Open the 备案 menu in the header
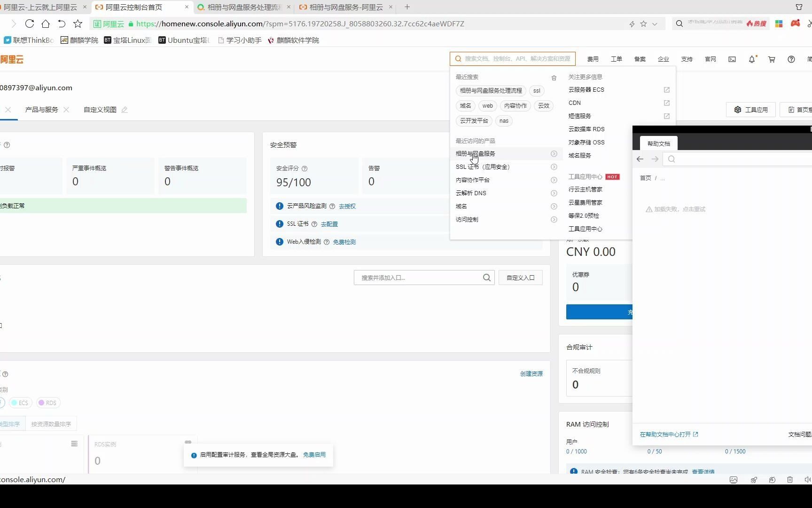 (x=640, y=59)
